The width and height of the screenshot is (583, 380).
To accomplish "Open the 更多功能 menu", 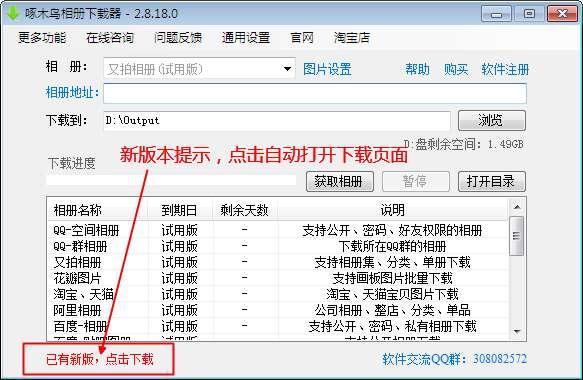I will coord(42,38).
